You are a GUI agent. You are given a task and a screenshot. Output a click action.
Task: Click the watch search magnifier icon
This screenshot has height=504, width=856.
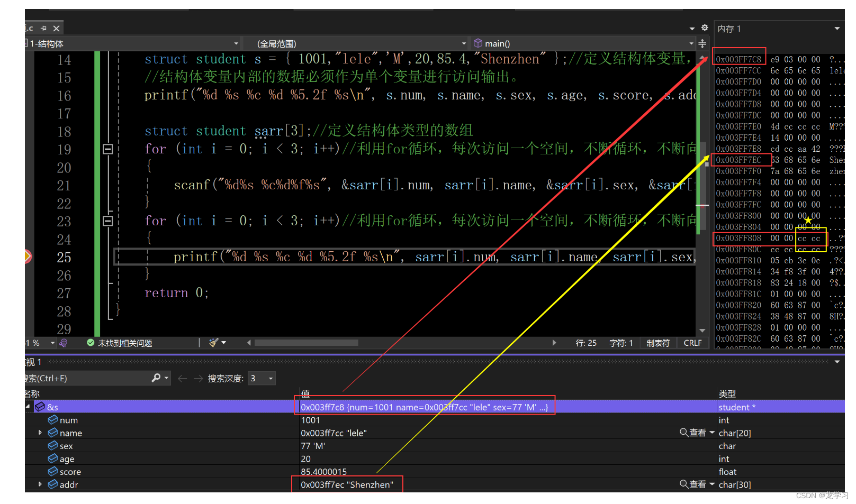click(x=156, y=378)
